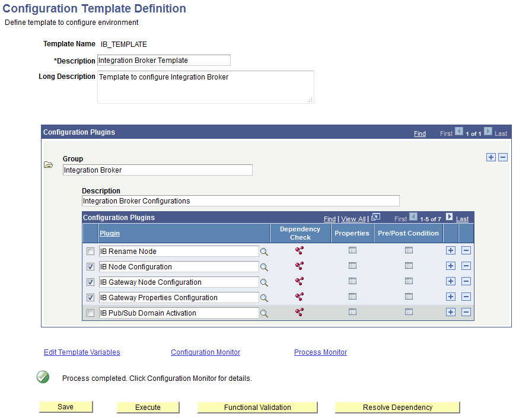Viewport: 516px width, 420px height.
Task: Jump to Last rows in the plugin grid
Action: 462,219
